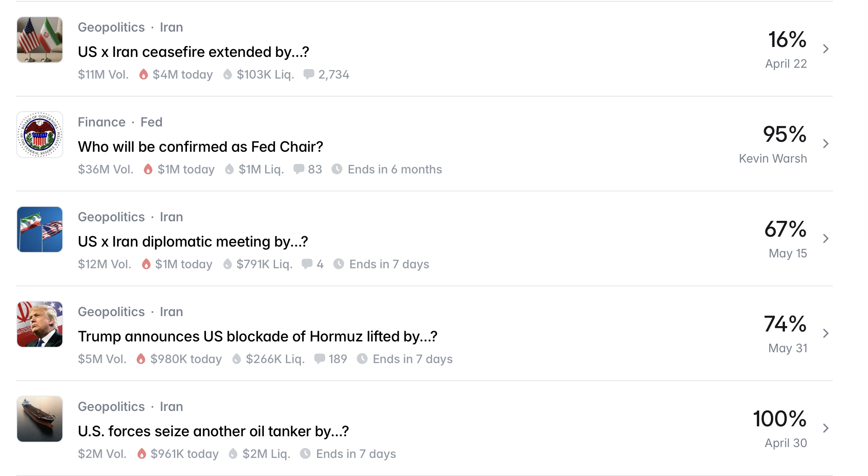Viewport: 868px width, 476px height.
Task: Click the Finance category label
Action: [102, 122]
